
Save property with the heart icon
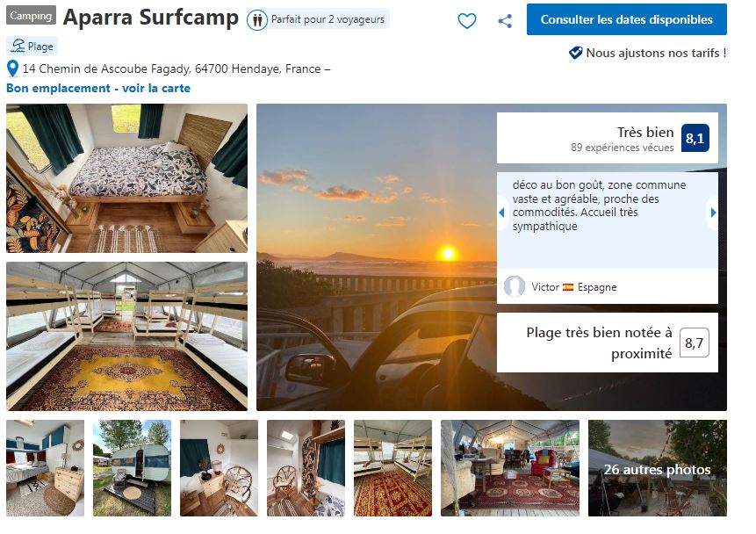click(x=467, y=20)
